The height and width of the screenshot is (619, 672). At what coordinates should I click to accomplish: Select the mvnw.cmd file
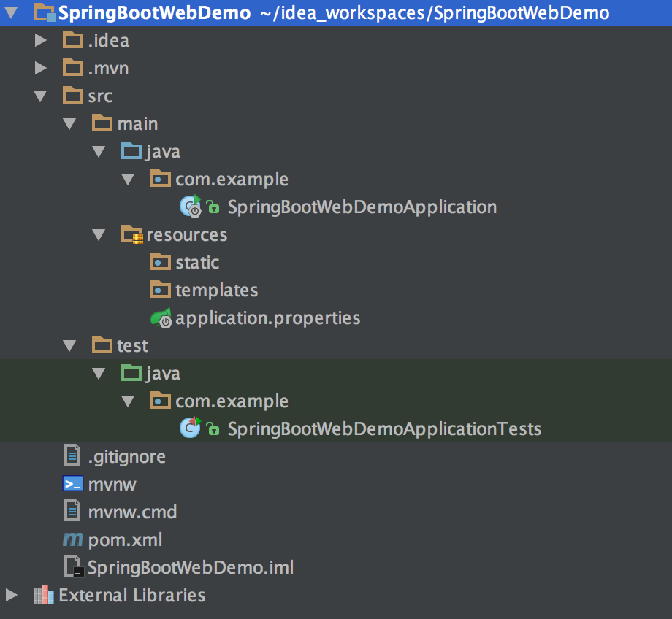pos(120,512)
